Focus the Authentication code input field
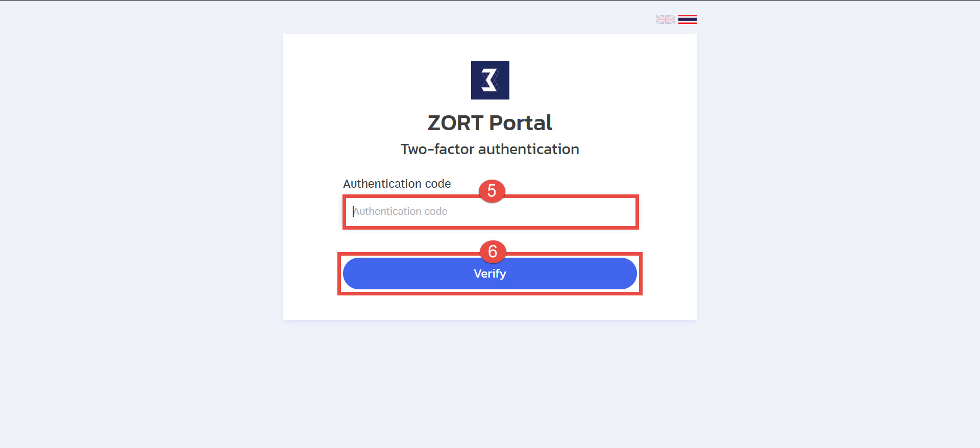This screenshot has width=980, height=448. [x=491, y=212]
